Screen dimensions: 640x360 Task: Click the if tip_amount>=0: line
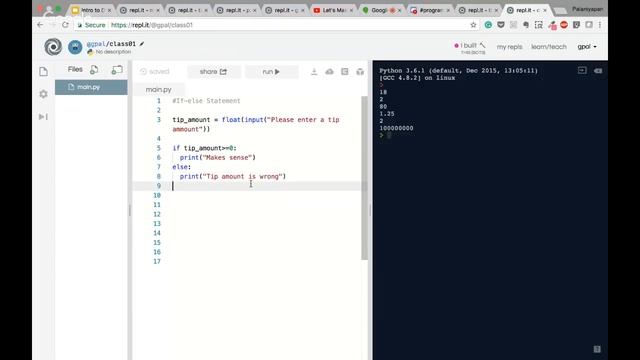(x=204, y=148)
